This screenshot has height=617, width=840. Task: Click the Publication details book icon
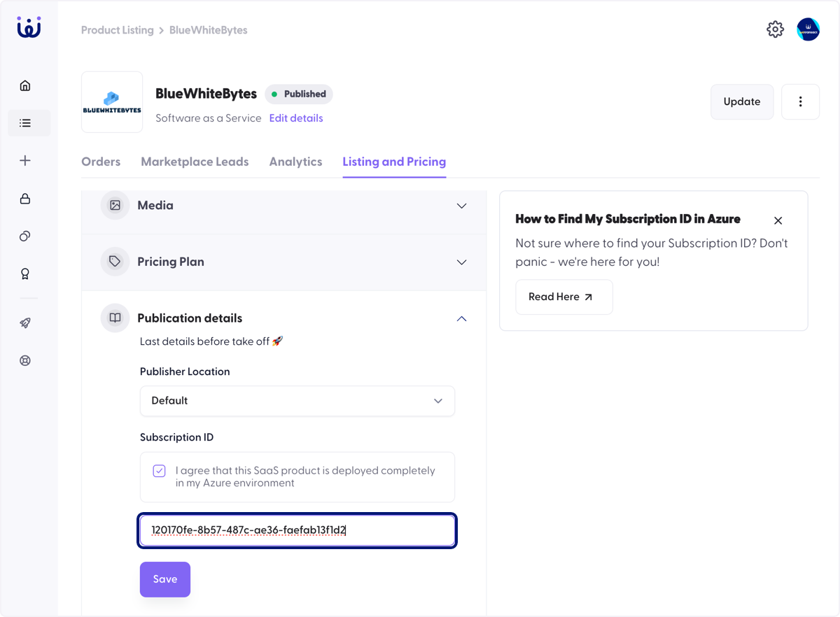tap(115, 318)
